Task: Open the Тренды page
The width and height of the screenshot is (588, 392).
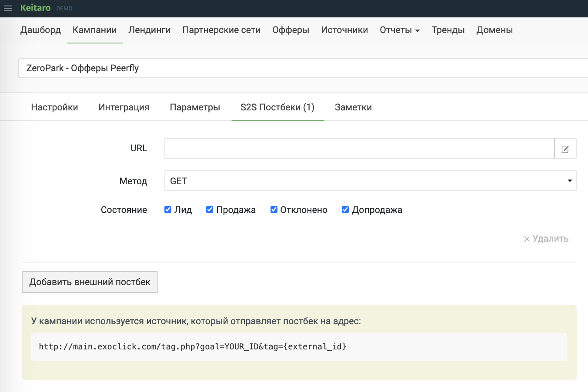Action: (448, 30)
